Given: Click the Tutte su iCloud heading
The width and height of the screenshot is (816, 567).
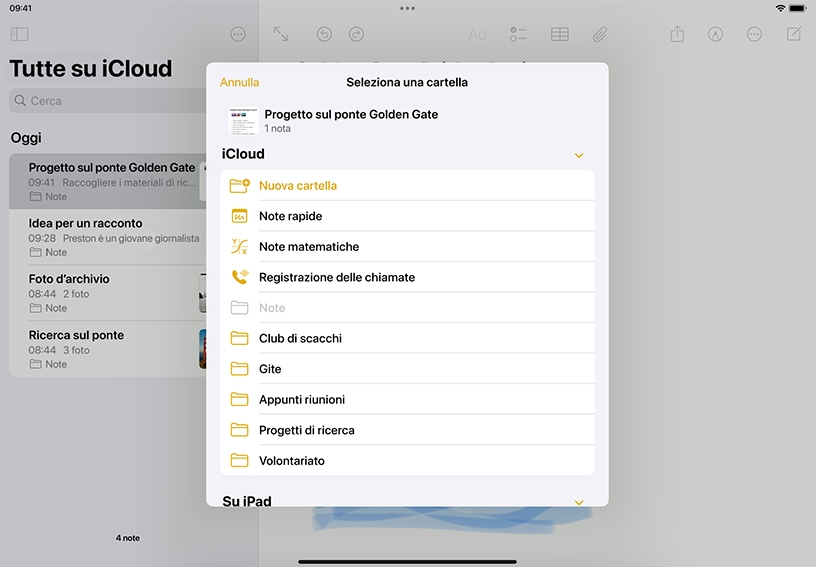Looking at the screenshot, I should (91, 69).
